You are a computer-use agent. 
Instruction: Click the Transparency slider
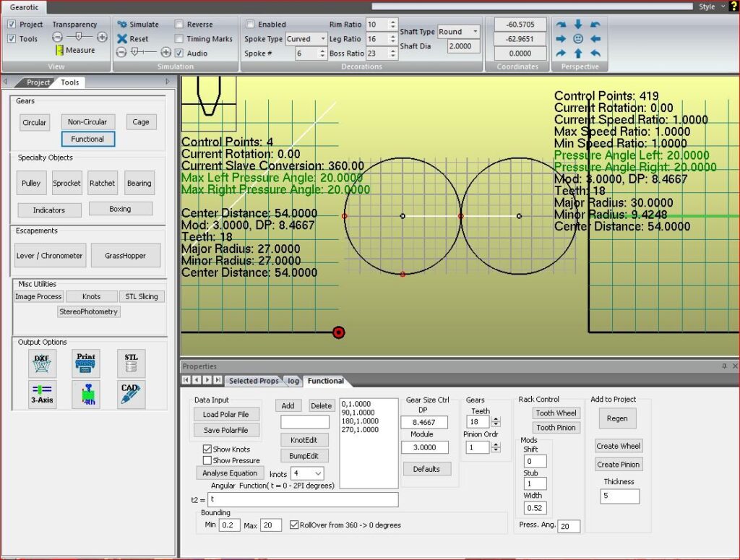tap(79, 37)
